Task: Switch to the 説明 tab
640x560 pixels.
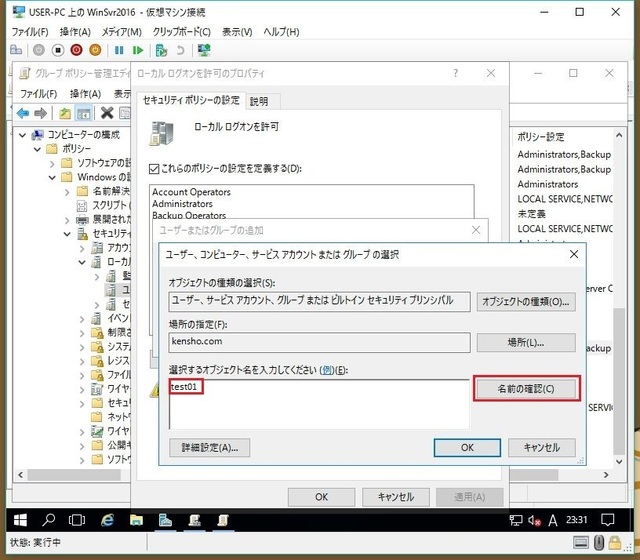Action: coord(259,101)
